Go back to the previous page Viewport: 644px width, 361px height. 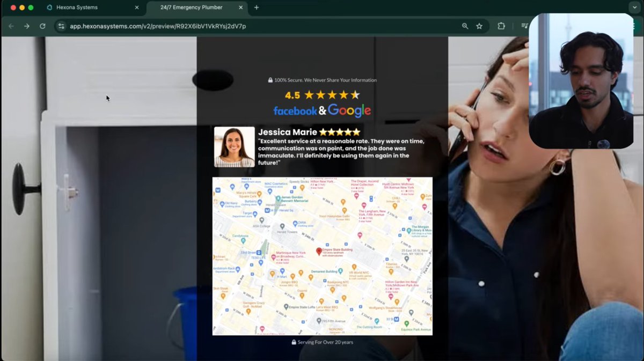[11, 26]
